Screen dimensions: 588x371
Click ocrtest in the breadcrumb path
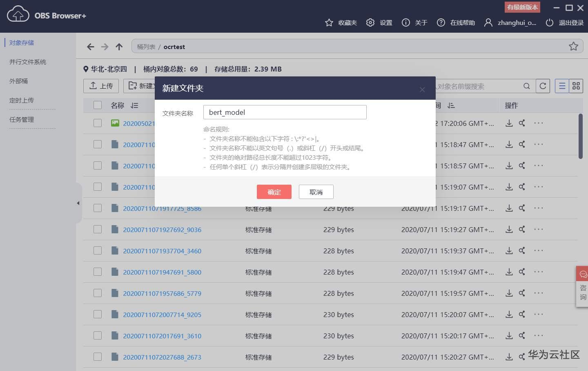(x=174, y=47)
